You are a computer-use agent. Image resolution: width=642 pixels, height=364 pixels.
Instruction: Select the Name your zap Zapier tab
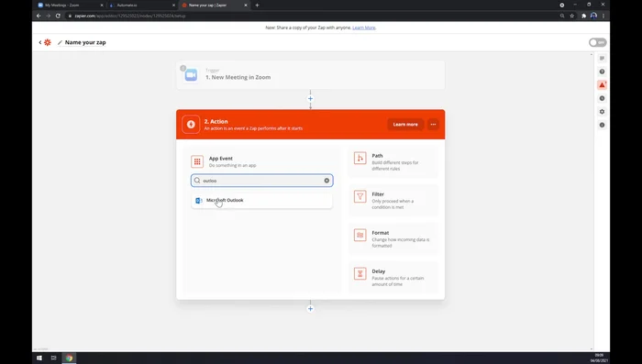[x=214, y=6]
